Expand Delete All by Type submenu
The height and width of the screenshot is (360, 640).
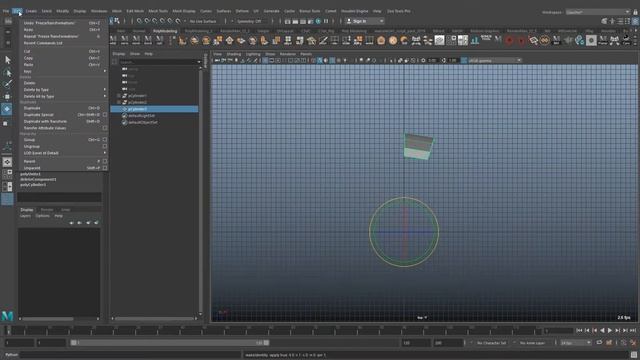[105, 96]
